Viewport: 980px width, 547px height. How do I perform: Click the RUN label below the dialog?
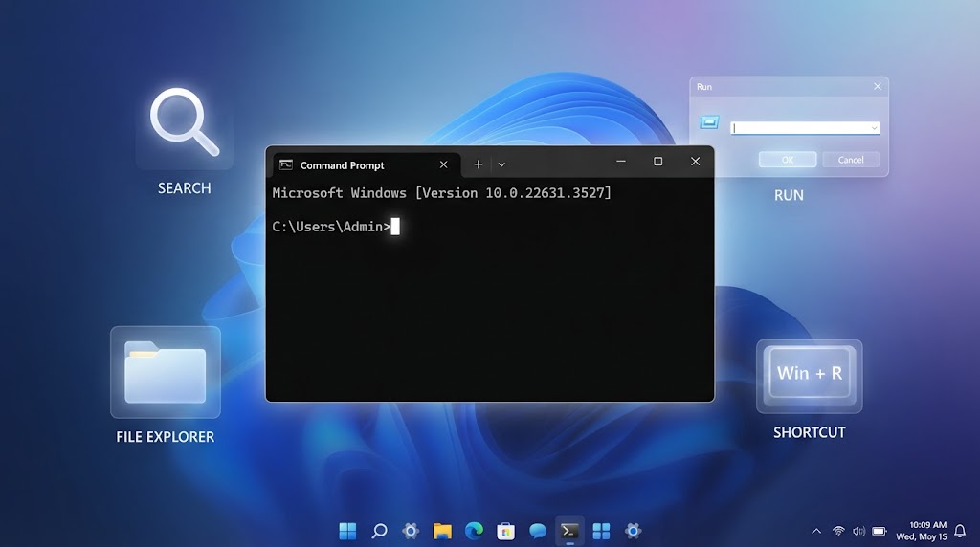click(x=789, y=195)
